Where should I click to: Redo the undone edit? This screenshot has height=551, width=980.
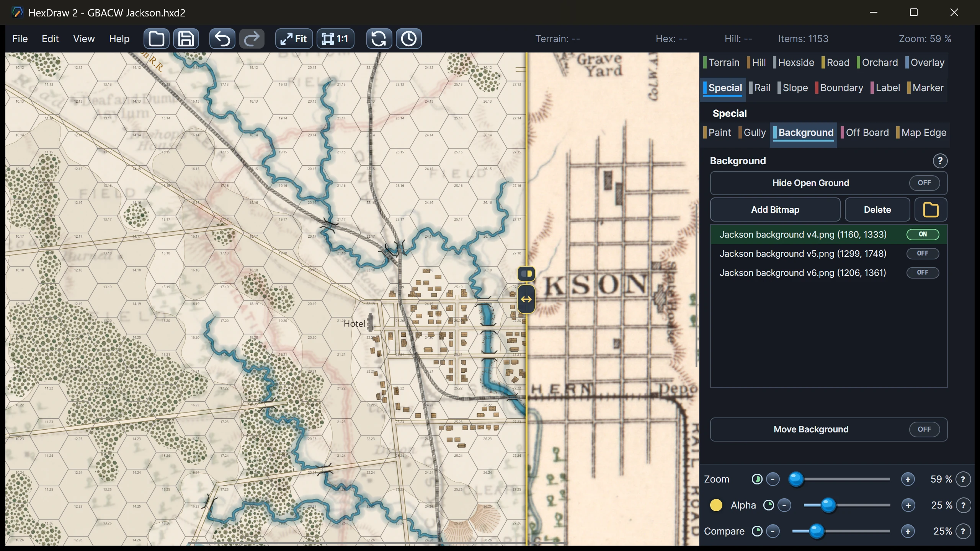(x=252, y=39)
